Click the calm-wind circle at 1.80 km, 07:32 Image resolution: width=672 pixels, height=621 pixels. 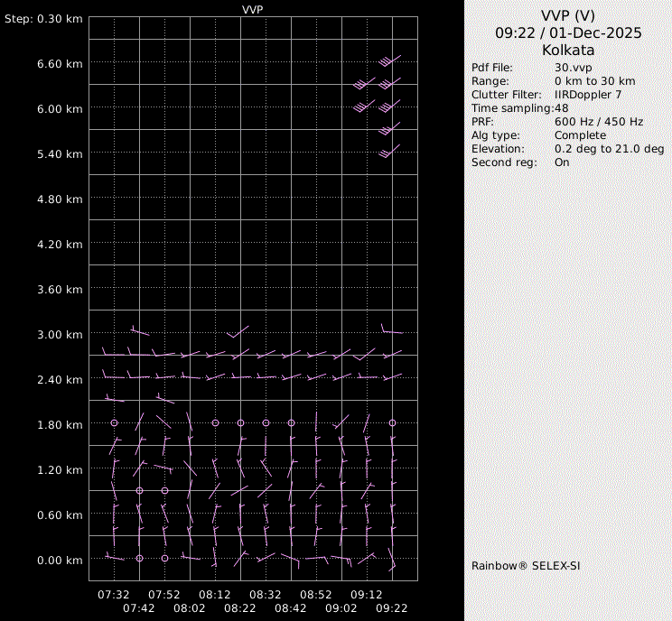(x=114, y=422)
